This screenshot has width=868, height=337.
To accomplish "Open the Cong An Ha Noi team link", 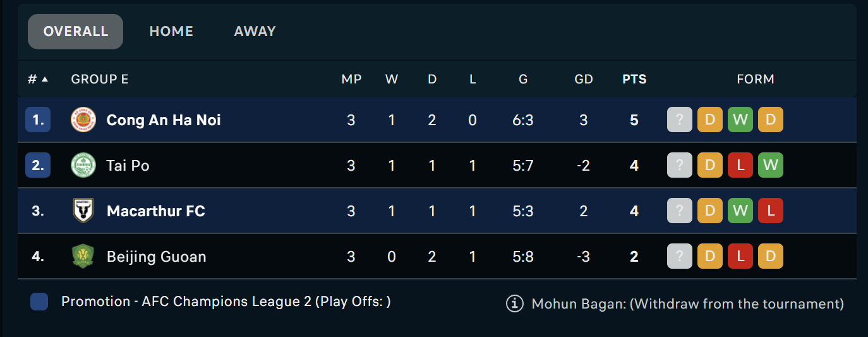I will pos(164,120).
